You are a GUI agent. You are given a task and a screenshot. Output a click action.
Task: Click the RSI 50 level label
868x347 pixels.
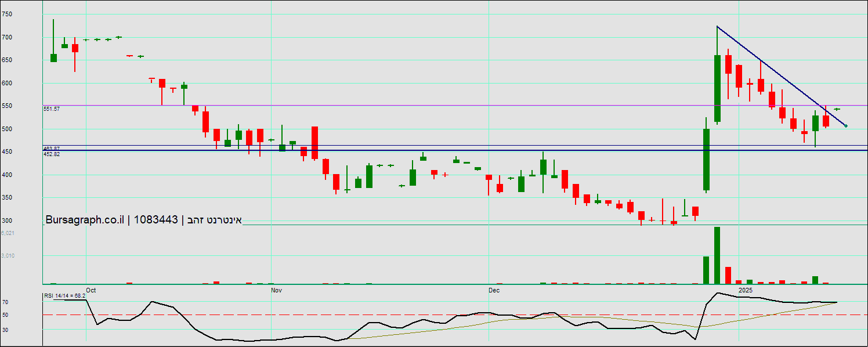[5, 315]
